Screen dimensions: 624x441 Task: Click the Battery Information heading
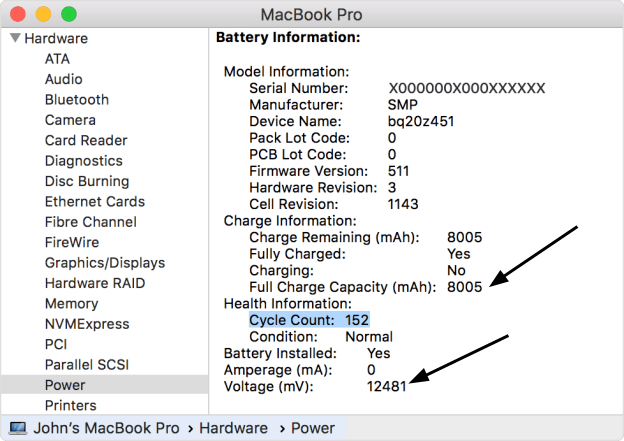288,37
